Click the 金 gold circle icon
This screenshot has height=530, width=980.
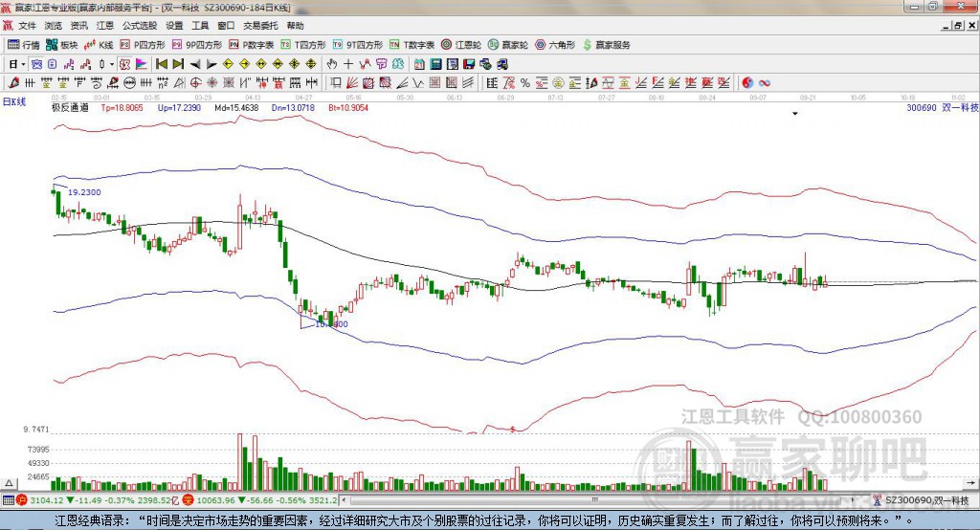coord(558,83)
